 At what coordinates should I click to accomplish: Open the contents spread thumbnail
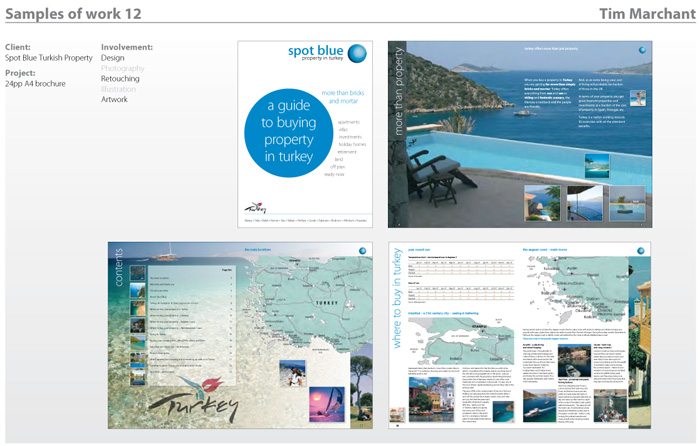pyautogui.click(x=240, y=335)
